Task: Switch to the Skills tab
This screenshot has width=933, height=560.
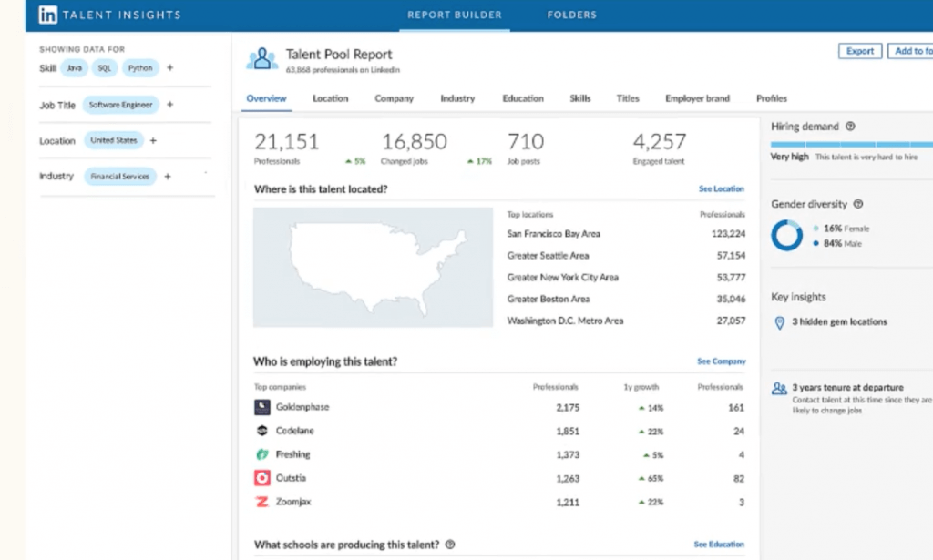Action: pos(580,98)
